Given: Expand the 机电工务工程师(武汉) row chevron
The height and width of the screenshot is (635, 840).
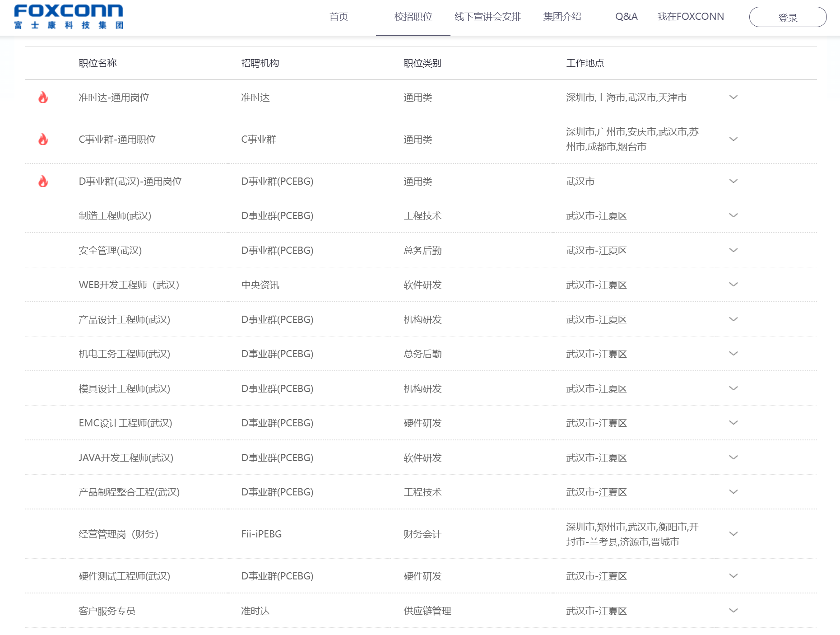Looking at the screenshot, I should [733, 354].
